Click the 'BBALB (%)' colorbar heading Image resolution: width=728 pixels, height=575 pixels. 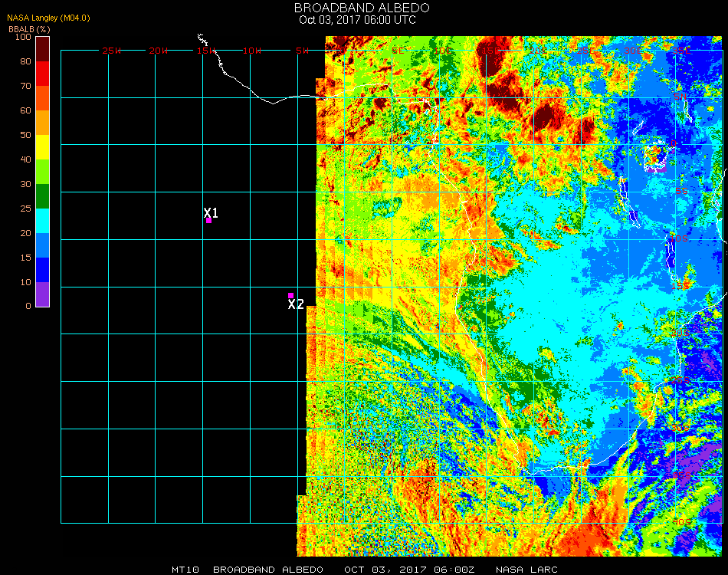pyautogui.click(x=29, y=29)
